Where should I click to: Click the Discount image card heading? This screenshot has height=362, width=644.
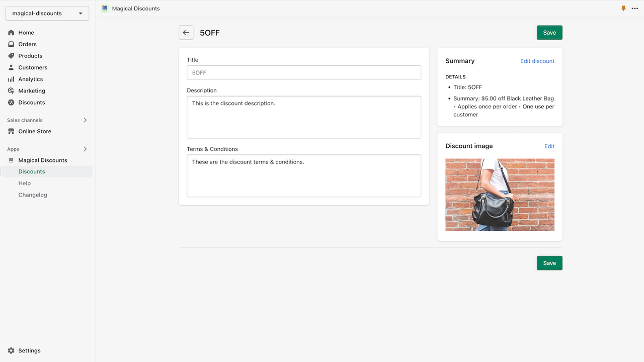[469, 146]
